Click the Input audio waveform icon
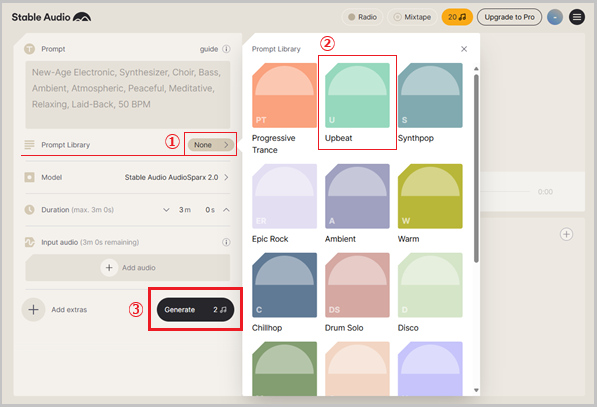The width and height of the screenshot is (597, 407). 29,242
